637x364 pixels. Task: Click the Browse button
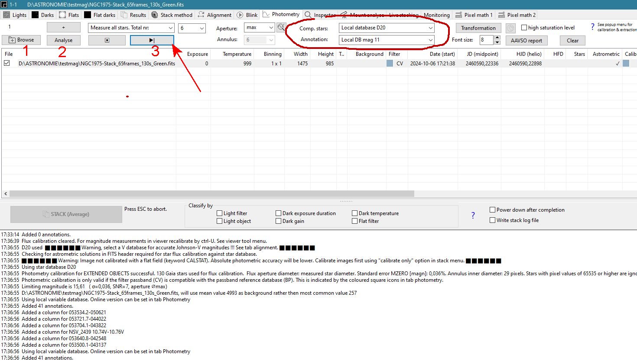[21, 40]
